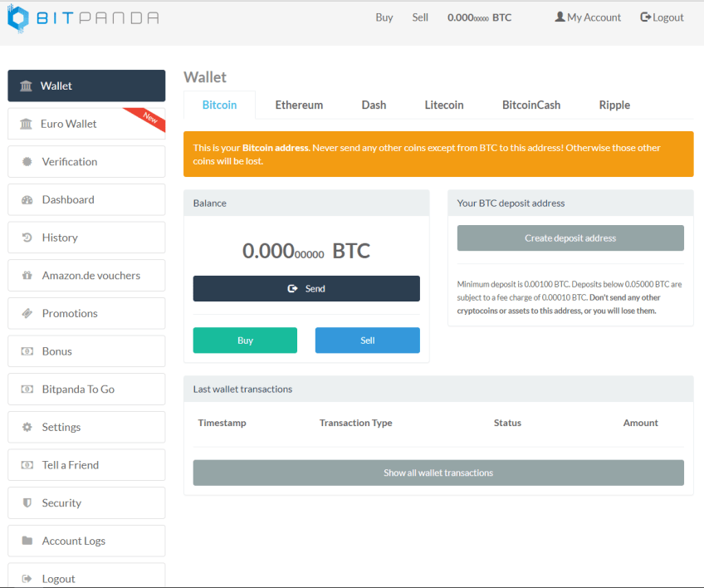Open Security in the sidebar
This screenshot has height=588, width=704.
(86, 502)
